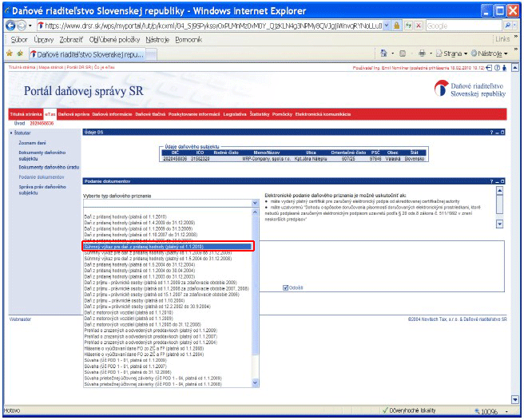Open the Štatistiky portal tab
This screenshot has width=524, height=420.
tap(260, 114)
